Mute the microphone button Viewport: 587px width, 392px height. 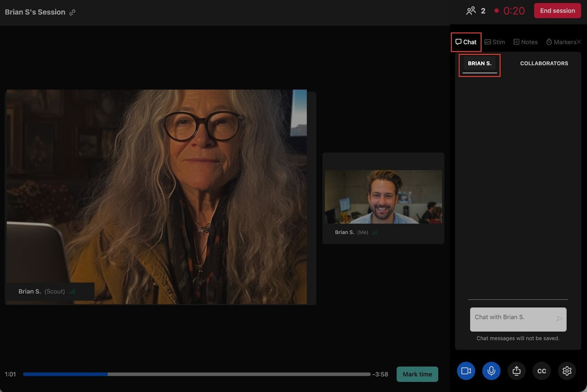491,371
